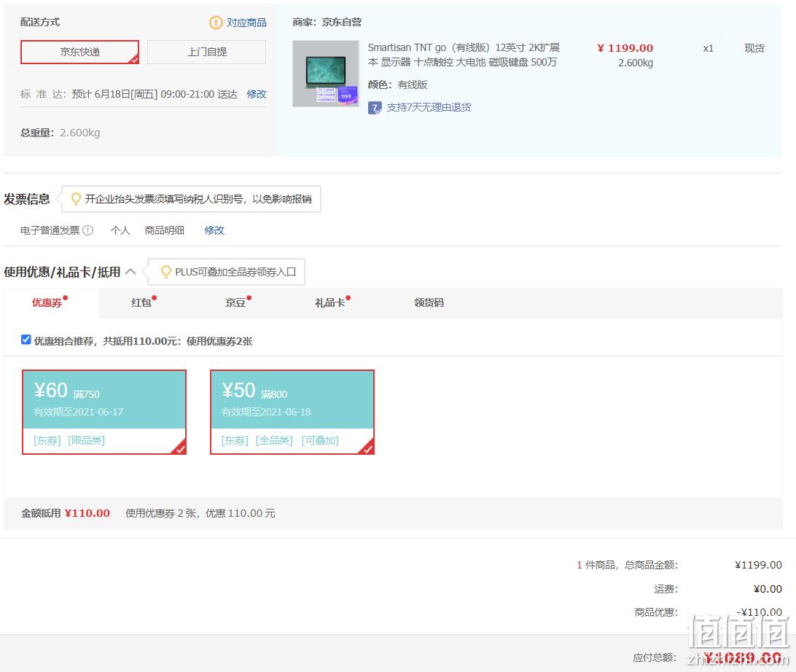Click the 颜色: 有线版 attribute text
Screen dimensions: 796x672
[397, 85]
